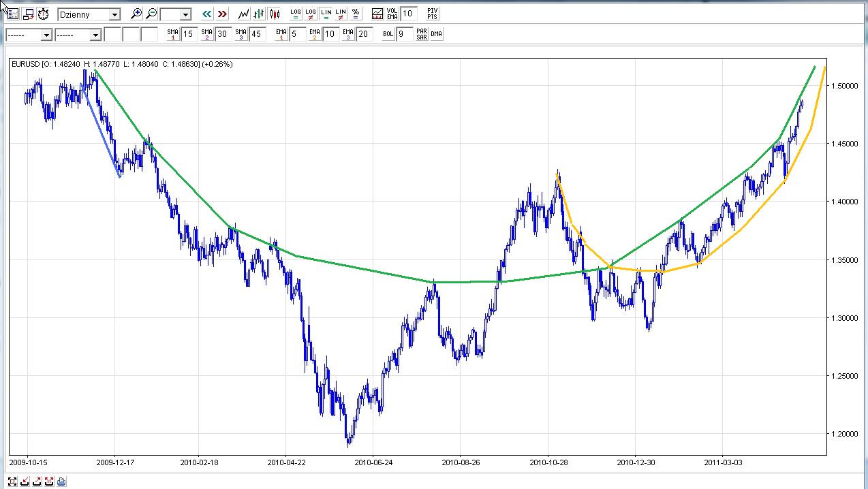
Task: Click the SMA 3 period field showing 45
Action: tap(257, 34)
